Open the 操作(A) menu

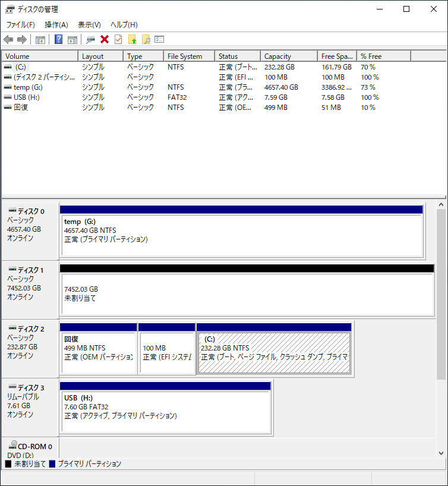[56, 25]
